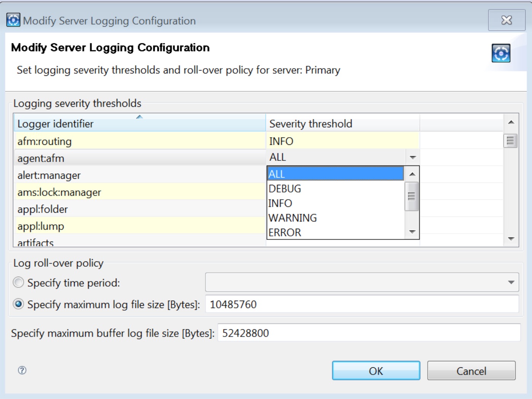Click the server logging banner icon
Screen dimensions: 532x399
click(x=500, y=53)
